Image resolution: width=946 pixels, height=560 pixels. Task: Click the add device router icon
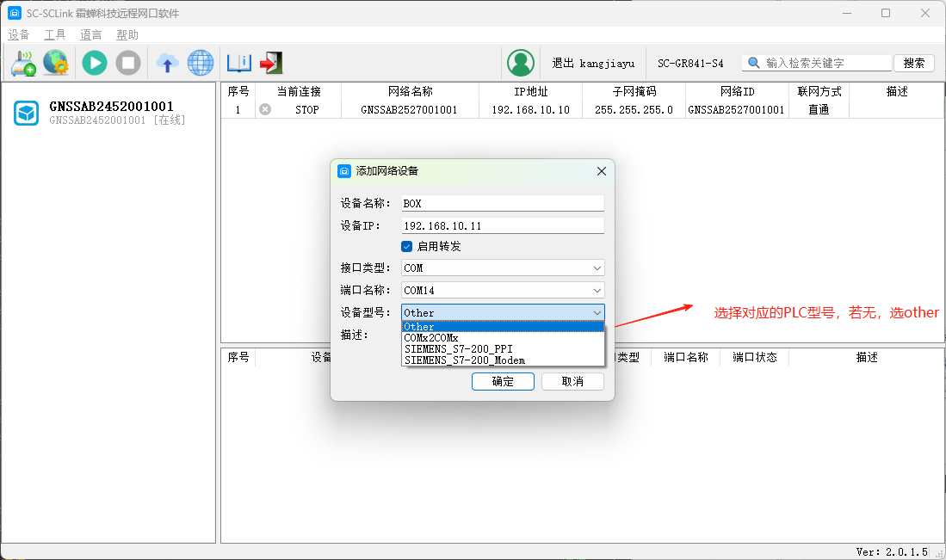click(x=23, y=63)
